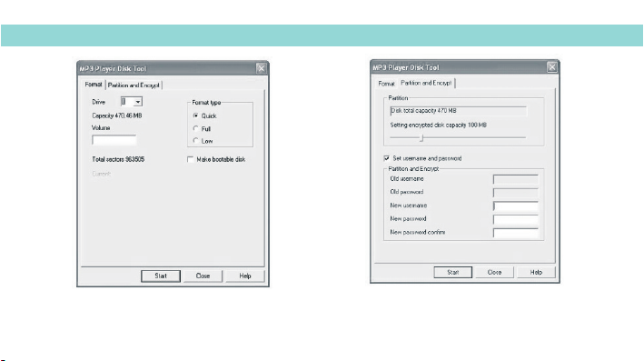This screenshot has width=644, height=361.
Task: Click Close button in the Format window
Action: click(203, 276)
